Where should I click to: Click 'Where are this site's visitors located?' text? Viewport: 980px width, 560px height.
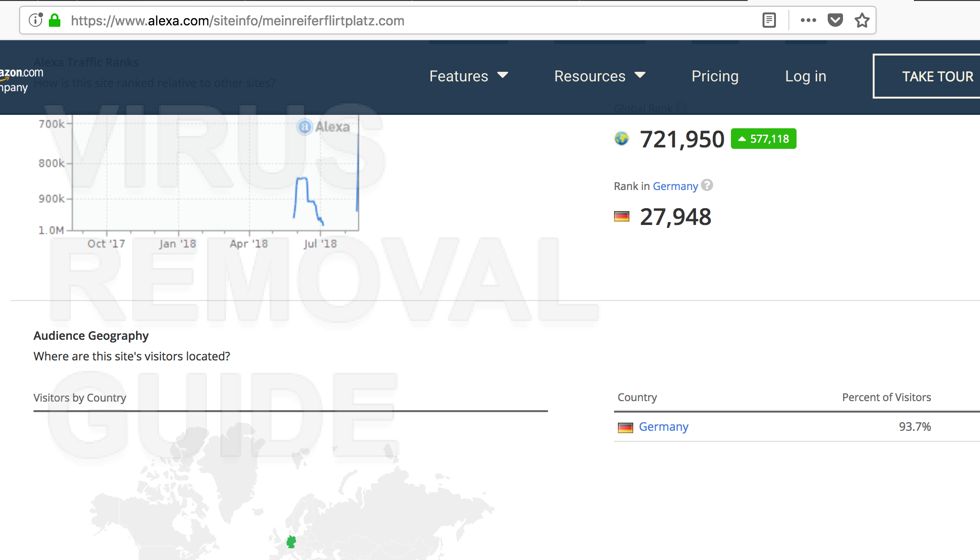[132, 356]
